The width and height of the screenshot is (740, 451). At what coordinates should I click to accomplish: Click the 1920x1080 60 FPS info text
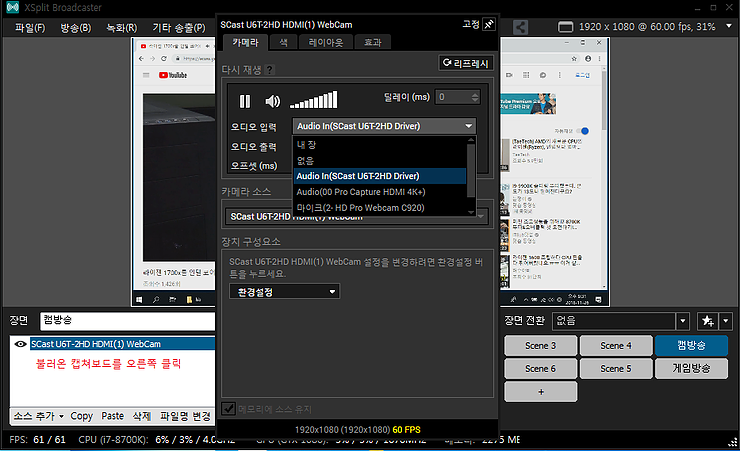click(357, 430)
